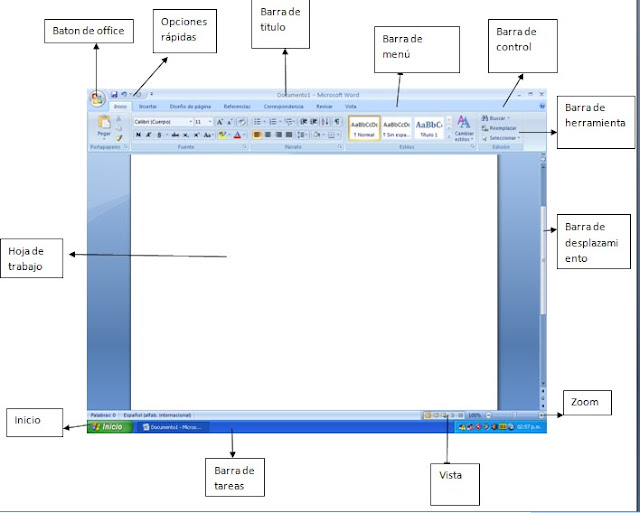The width and height of the screenshot is (640, 513).
Task: Activate the Format Painter brush
Action: pyautogui.click(x=119, y=138)
